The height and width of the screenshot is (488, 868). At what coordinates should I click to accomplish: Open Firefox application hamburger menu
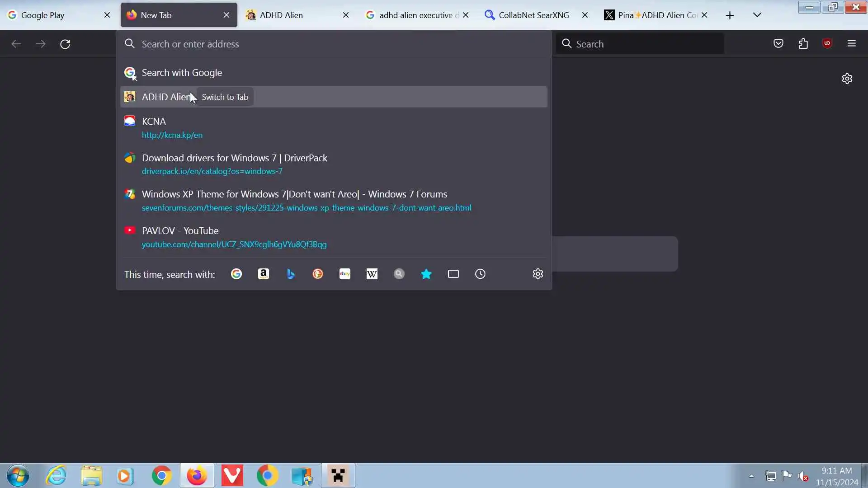pyautogui.click(x=852, y=43)
